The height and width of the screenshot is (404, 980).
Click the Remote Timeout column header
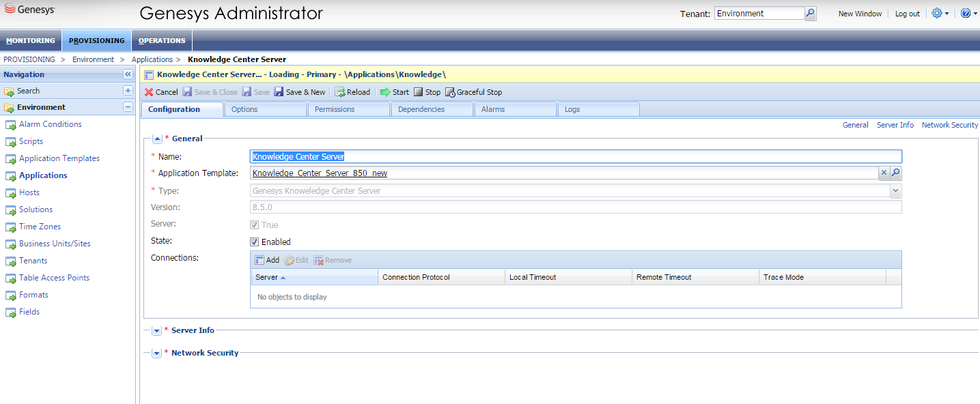695,277
